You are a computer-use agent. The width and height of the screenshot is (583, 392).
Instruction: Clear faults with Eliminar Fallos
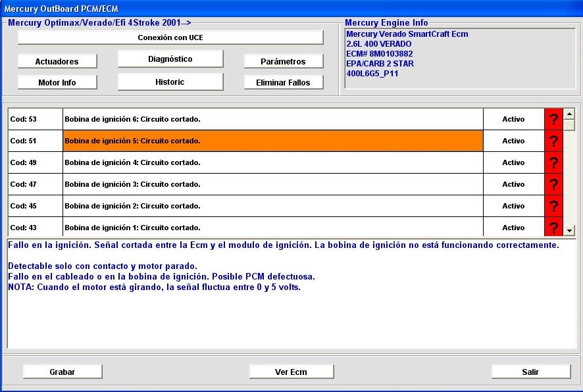pos(283,82)
